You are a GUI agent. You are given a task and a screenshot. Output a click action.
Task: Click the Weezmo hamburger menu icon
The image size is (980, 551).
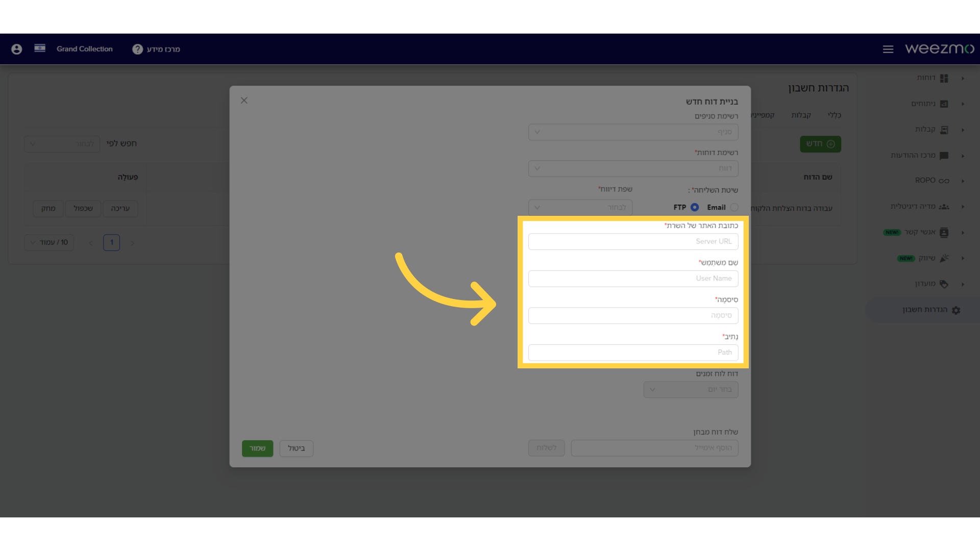888,48
